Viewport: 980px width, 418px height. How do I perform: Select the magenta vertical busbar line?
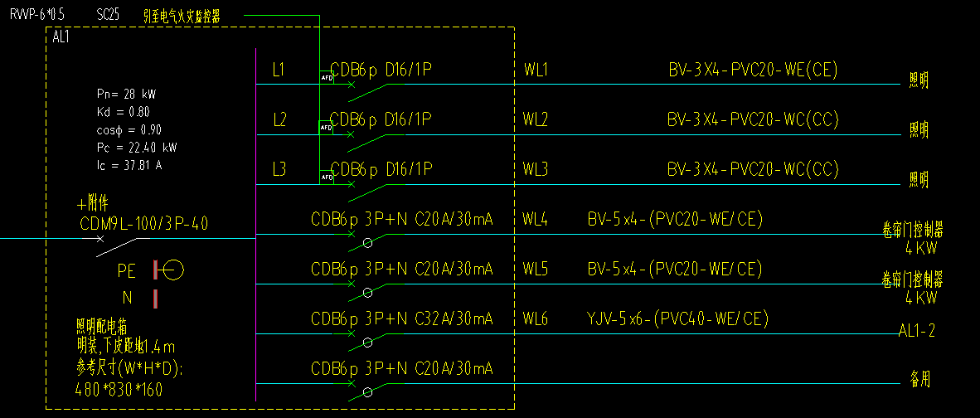point(256,224)
